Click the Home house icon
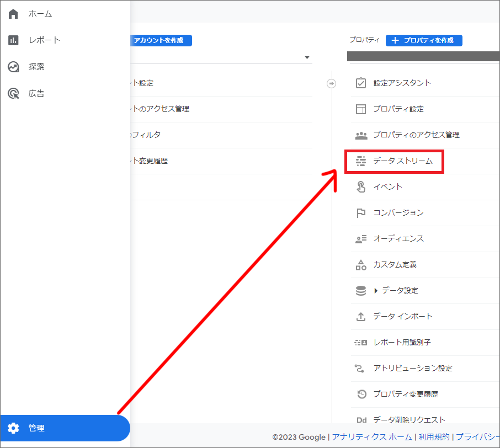This screenshot has height=448, width=500. pos(13,14)
